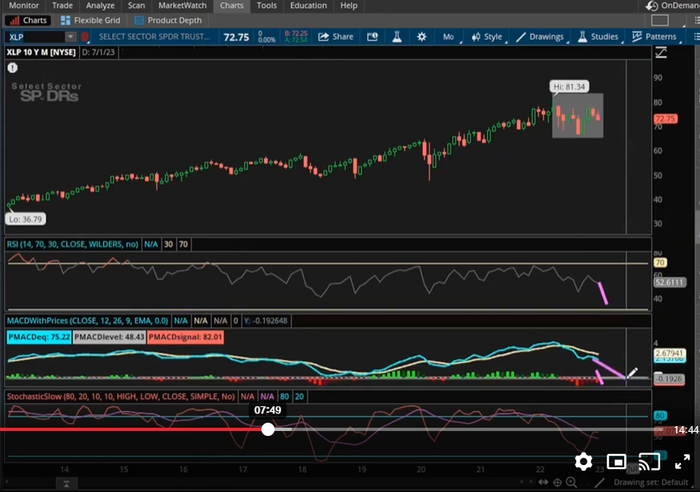Image resolution: width=700 pixels, height=492 pixels.
Task: Select the top-level Charts tab
Action: [x=232, y=5]
